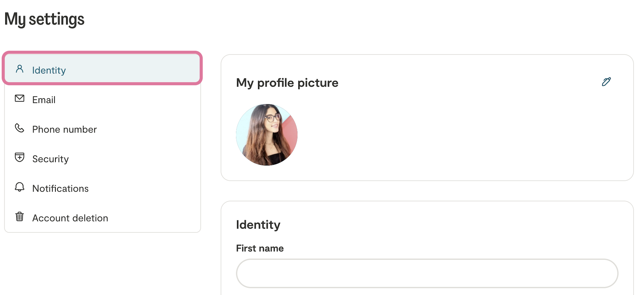Click the Identity heading above First name
This screenshot has height=295, width=644.
pyautogui.click(x=258, y=225)
